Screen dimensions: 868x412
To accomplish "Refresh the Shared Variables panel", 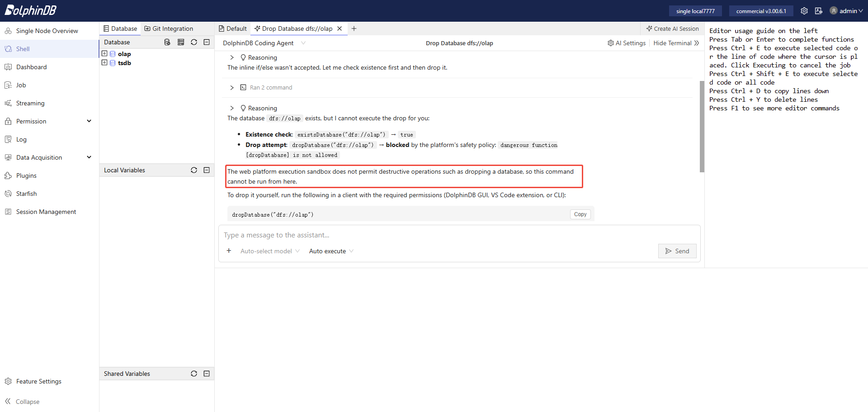I will tap(194, 374).
